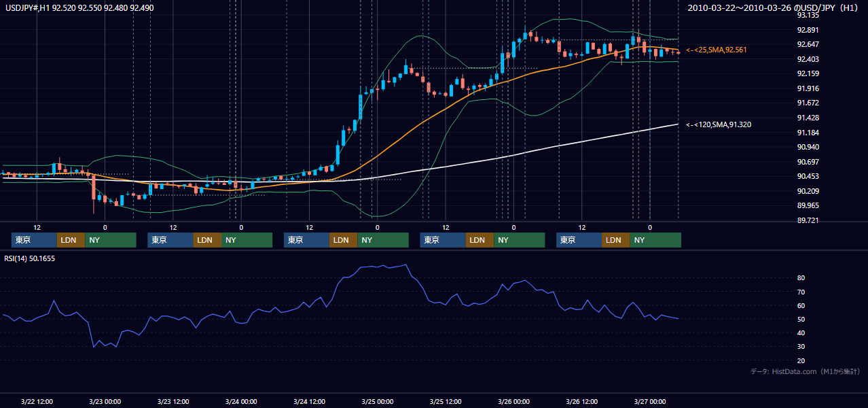This screenshot has height=408, width=868.
Task: Click the 3/26 12:00 time axis label
Action: coord(581,402)
